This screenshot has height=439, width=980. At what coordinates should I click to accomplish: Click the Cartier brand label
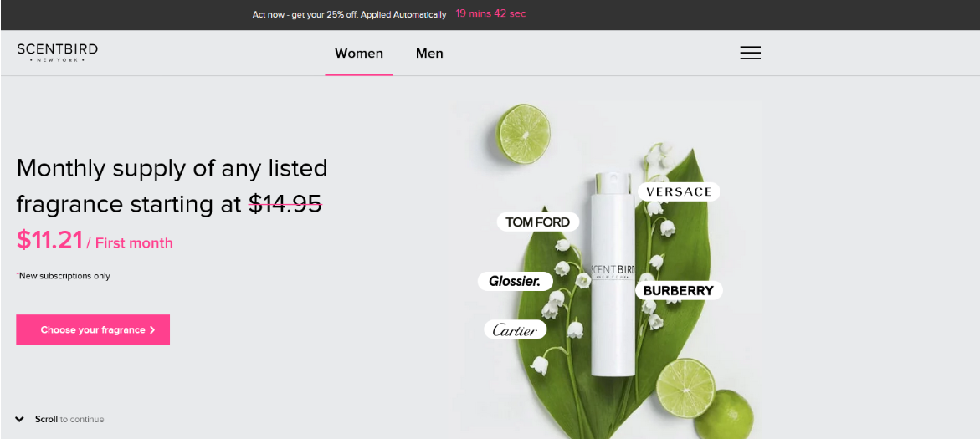(x=515, y=329)
